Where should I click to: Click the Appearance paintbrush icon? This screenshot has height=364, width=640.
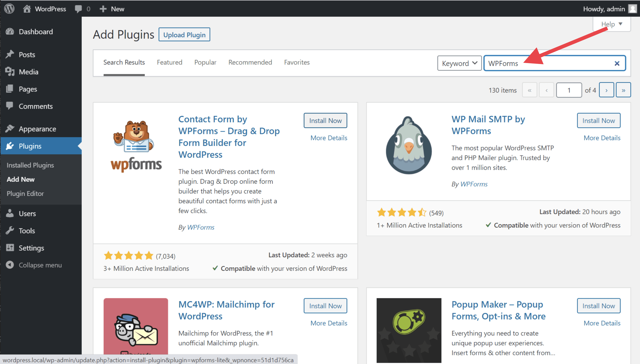pyautogui.click(x=10, y=128)
